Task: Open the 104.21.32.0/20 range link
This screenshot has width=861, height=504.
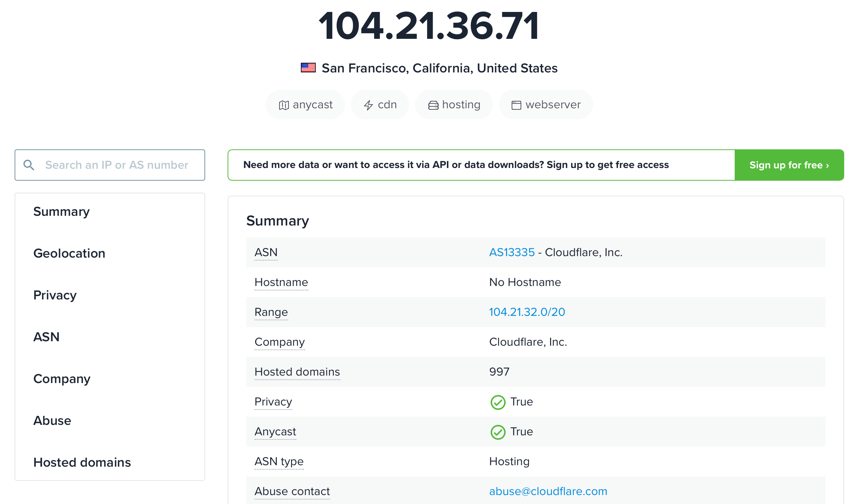Action: (x=527, y=312)
